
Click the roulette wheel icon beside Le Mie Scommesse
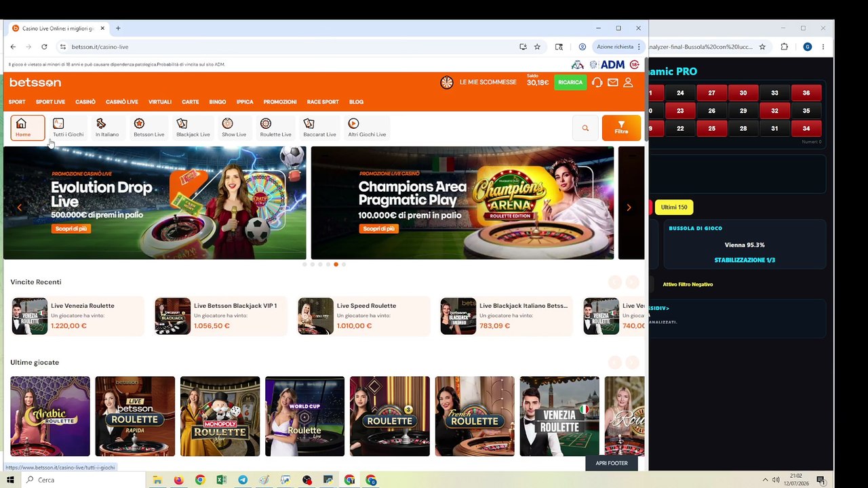click(x=447, y=82)
